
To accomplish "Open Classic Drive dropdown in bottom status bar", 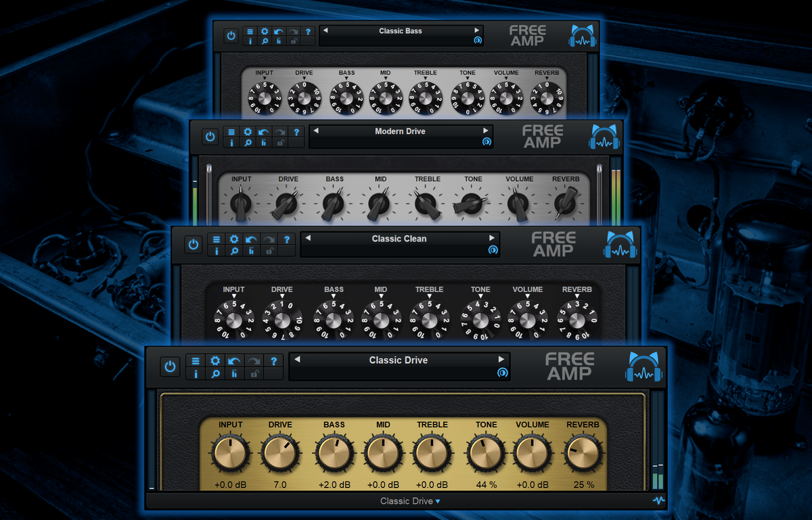I will click(410, 501).
